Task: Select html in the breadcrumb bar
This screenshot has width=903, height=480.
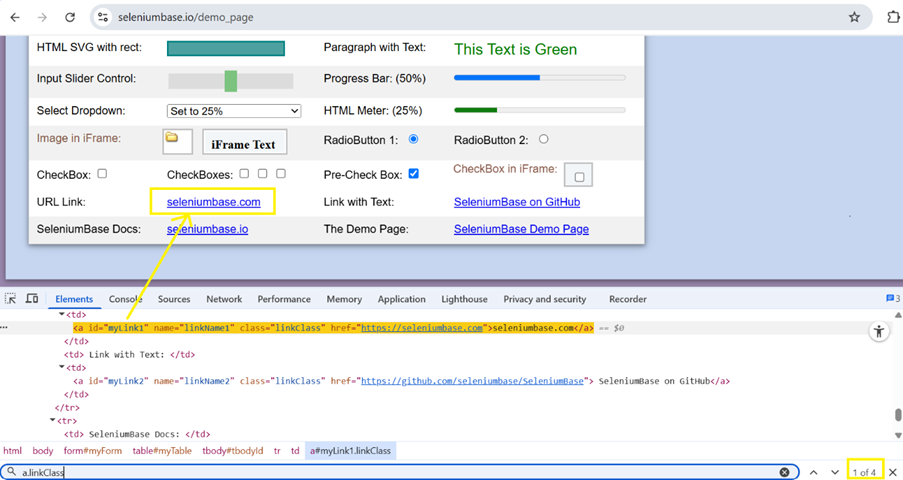Action: click(12, 451)
